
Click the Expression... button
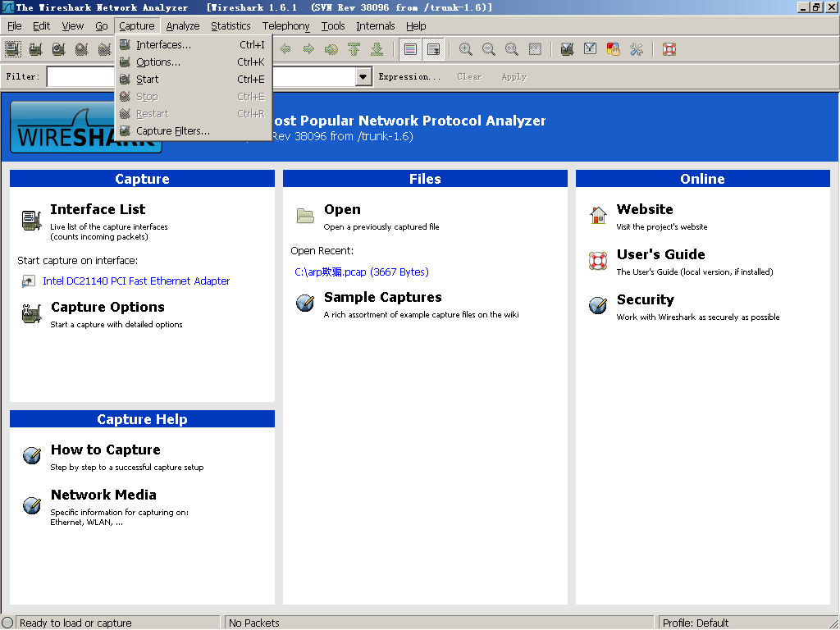pos(409,77)
